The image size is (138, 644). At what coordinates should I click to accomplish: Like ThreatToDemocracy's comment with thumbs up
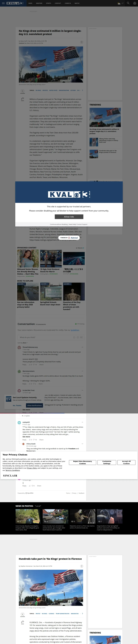coord(30,365)
